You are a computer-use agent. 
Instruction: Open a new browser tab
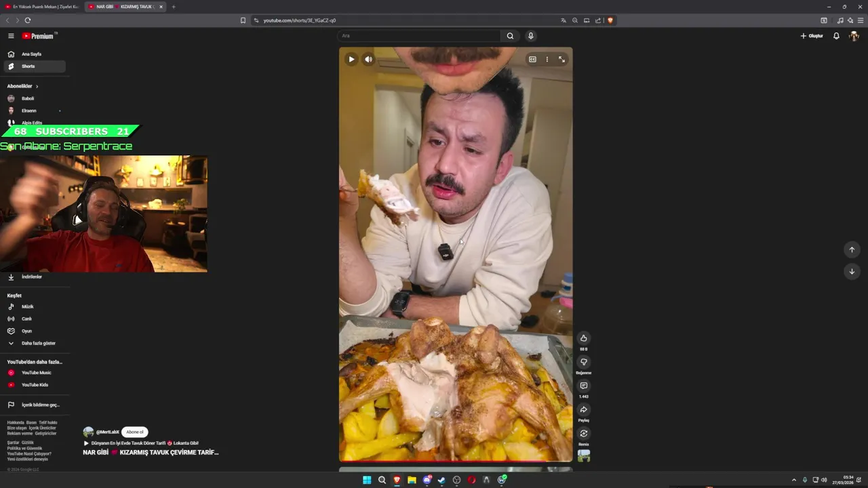click(x=174, y=7)
